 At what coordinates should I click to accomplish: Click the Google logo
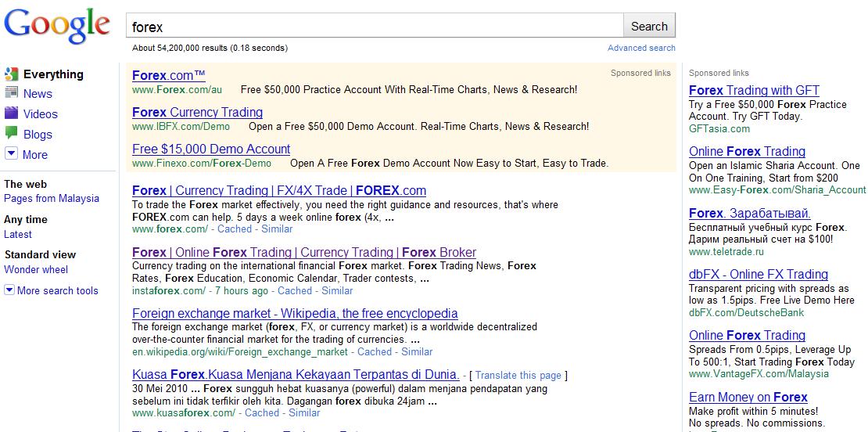pos(57,26)
